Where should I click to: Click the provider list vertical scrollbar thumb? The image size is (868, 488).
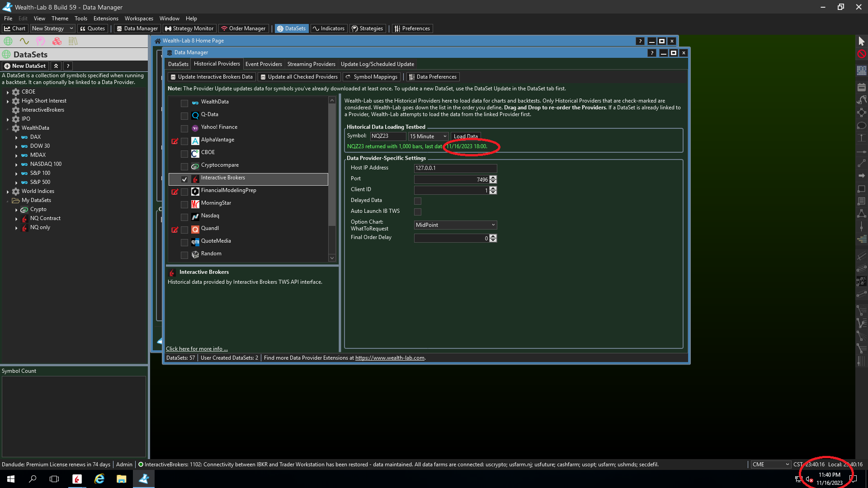332,165
